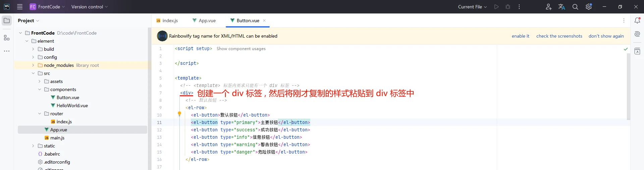The width and height of the screenshot is (644, 170).
Task: Open the Current File run configuration dropdown
Action: point(472,7)
